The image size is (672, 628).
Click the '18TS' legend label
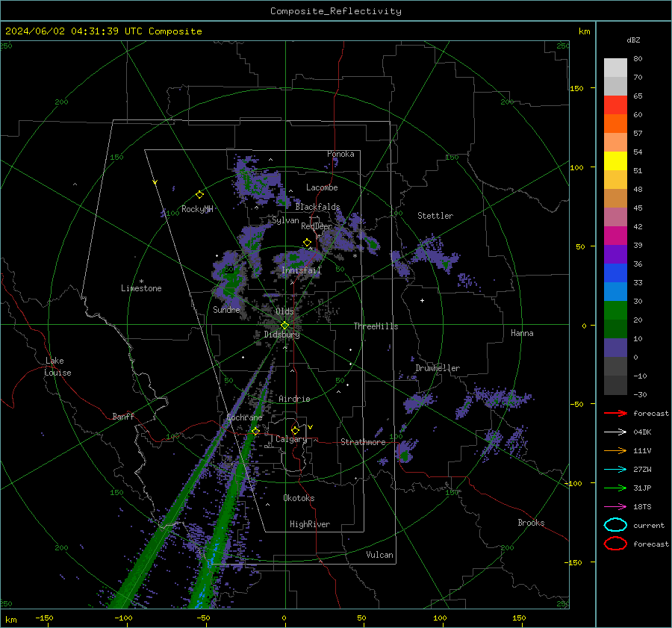[x=642, y=507]
